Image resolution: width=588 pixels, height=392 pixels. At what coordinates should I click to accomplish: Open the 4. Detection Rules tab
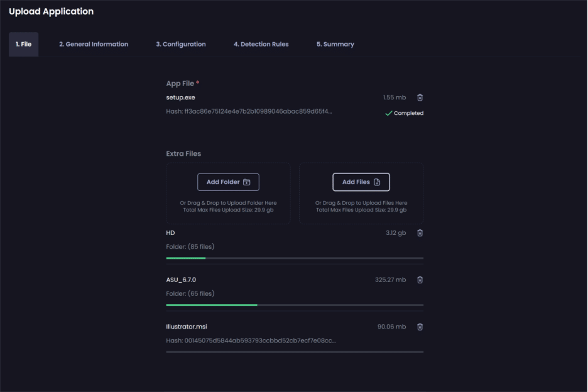261,44
